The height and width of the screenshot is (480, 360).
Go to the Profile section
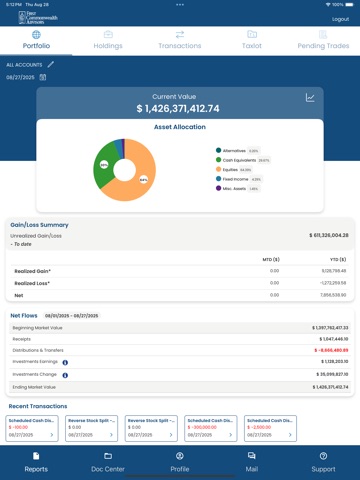coord(180,462)
